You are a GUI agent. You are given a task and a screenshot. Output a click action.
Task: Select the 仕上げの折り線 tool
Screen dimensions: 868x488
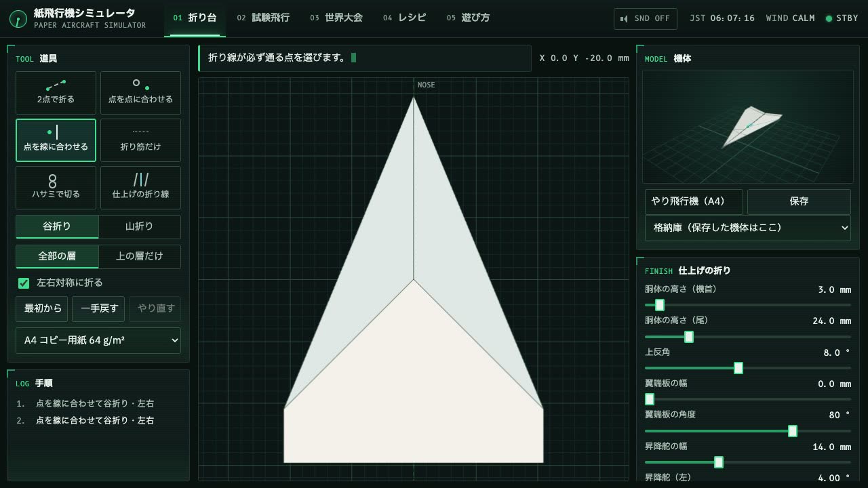point(140,188)
